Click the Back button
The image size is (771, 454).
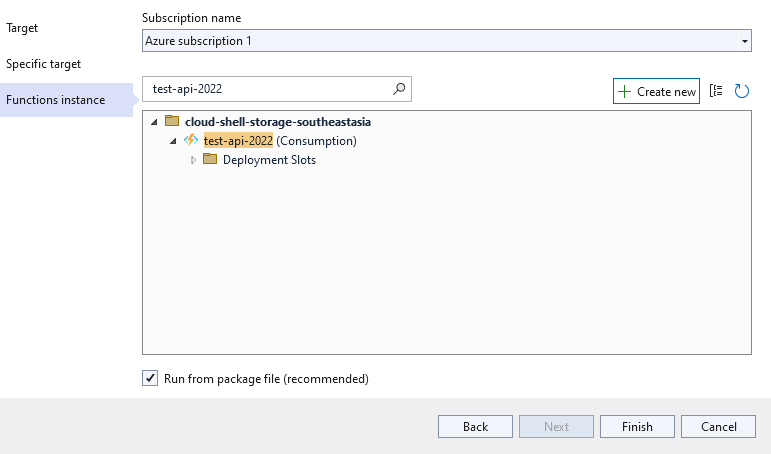(475, 426)
